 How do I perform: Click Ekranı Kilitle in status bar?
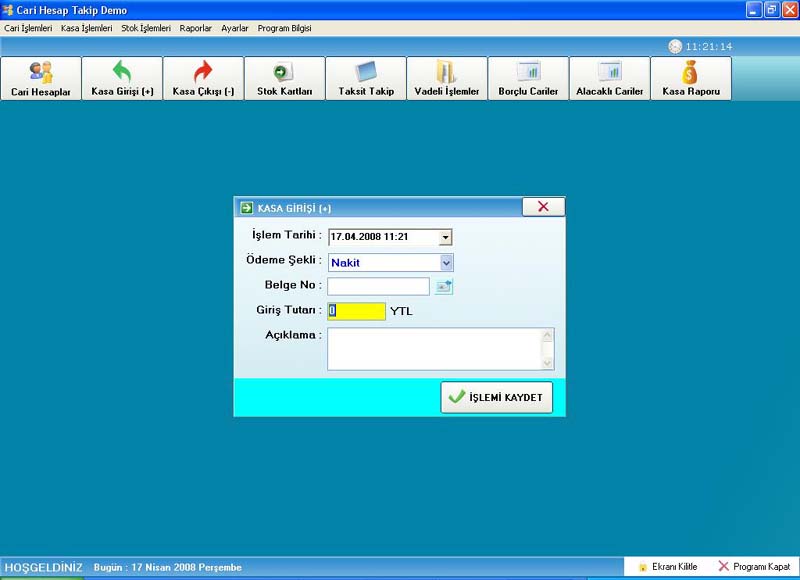(668, 567)
